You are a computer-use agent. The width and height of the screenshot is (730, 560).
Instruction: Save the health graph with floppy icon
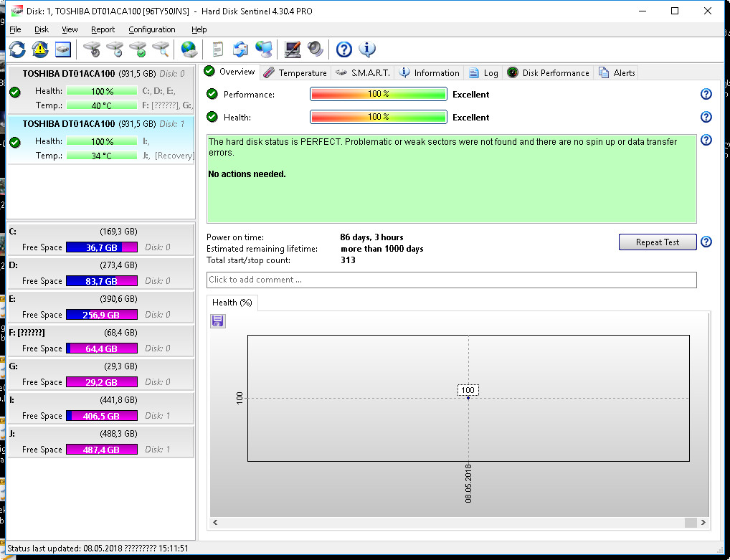tap(218, 321)
